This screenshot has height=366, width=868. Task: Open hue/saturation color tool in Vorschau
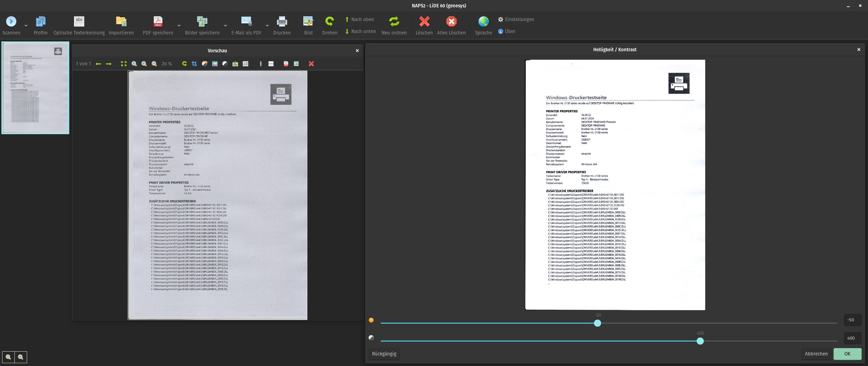pos(215,64)
